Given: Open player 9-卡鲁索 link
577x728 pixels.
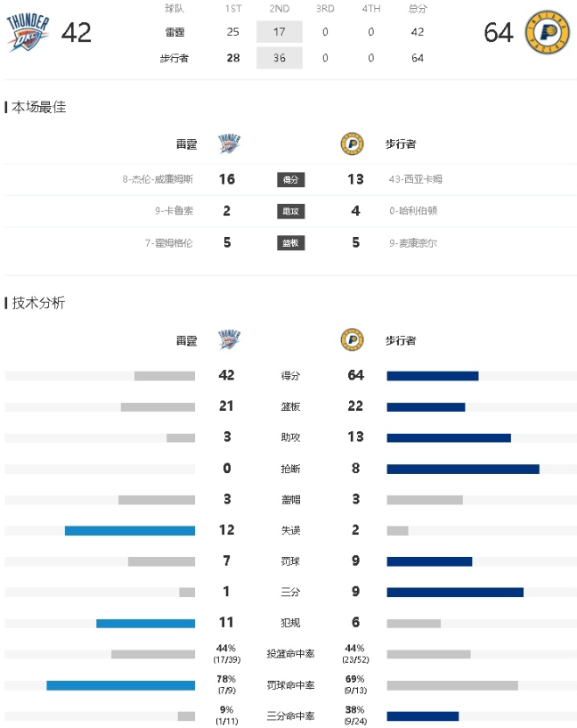Looking at the screenshot, I should click(174, 211).
